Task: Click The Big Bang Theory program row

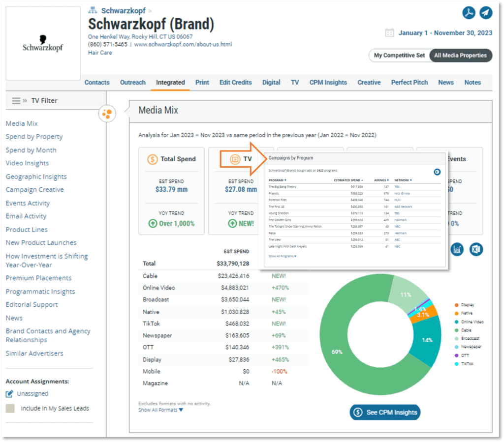Action: point(354,187)
